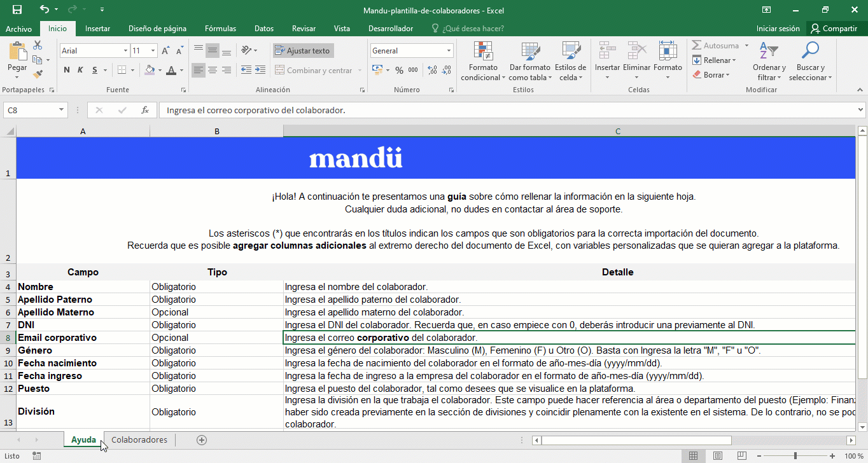Align cell text right
The image size is (868, 463).
(x=227, y=70)
